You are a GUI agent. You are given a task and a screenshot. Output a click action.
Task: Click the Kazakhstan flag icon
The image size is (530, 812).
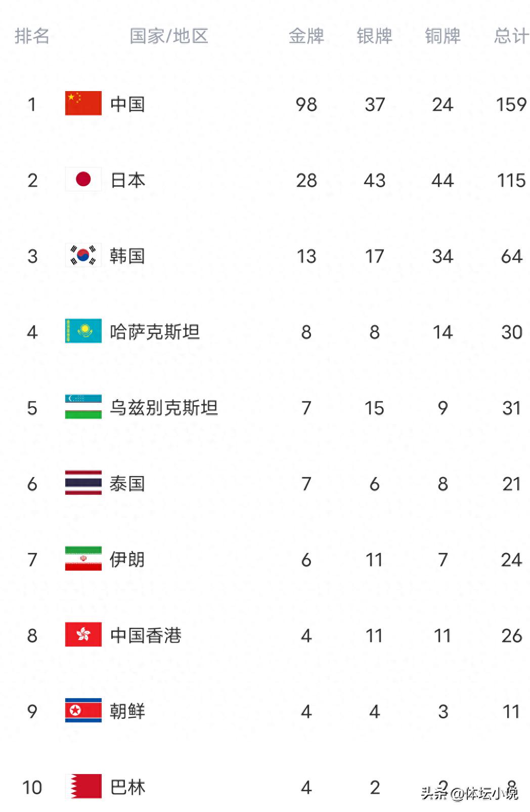pos(83,331)
